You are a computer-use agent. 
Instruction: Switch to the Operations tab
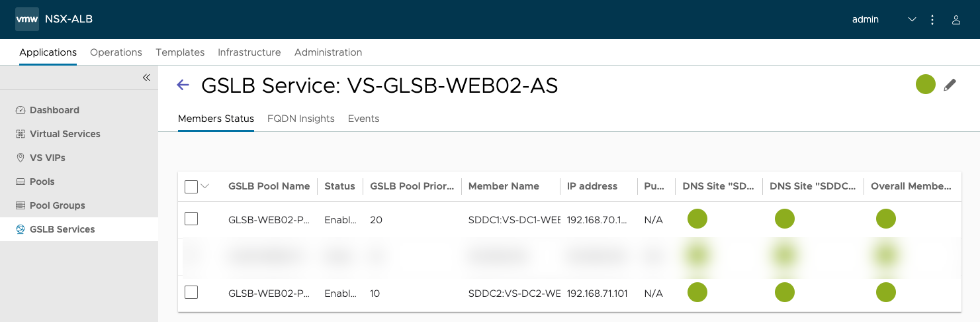pos(116,52)
